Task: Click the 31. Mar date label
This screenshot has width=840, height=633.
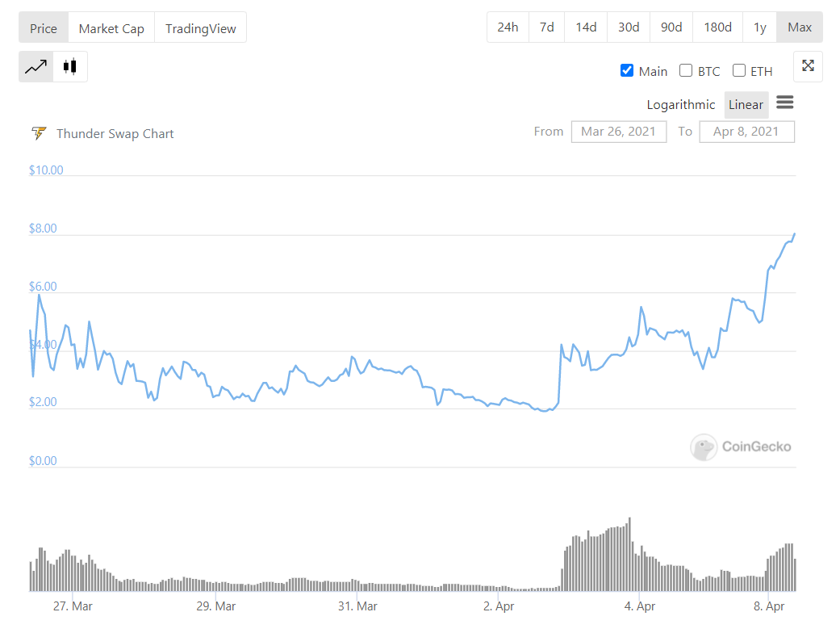Action: pyautogui.click(x=357, y=606)
